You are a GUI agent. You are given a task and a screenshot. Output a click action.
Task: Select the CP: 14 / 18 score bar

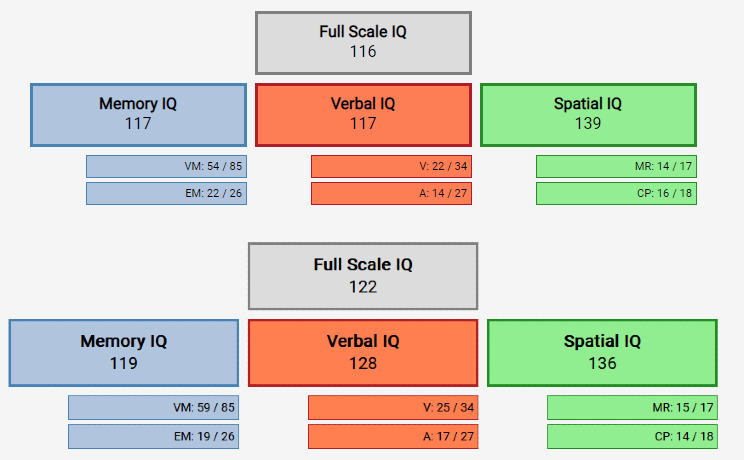coord(632,436)
